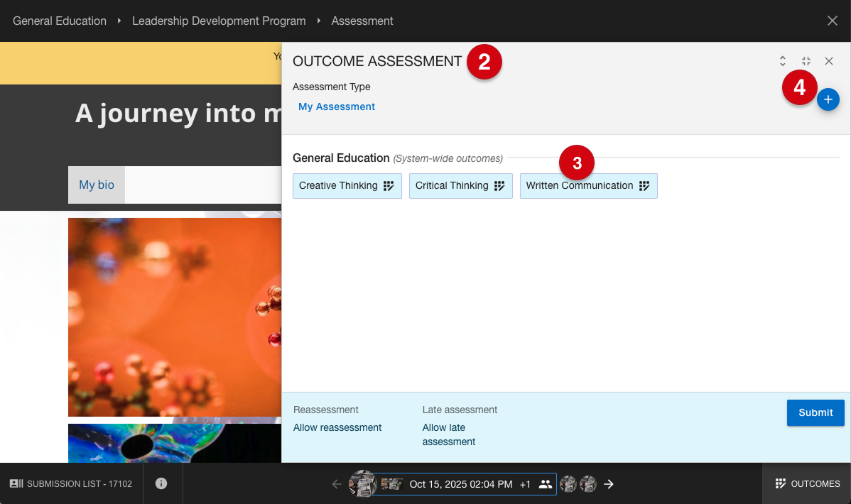Select the My Assessment type link
This screenshot has height=504, width=851.
tap(337, 107)
